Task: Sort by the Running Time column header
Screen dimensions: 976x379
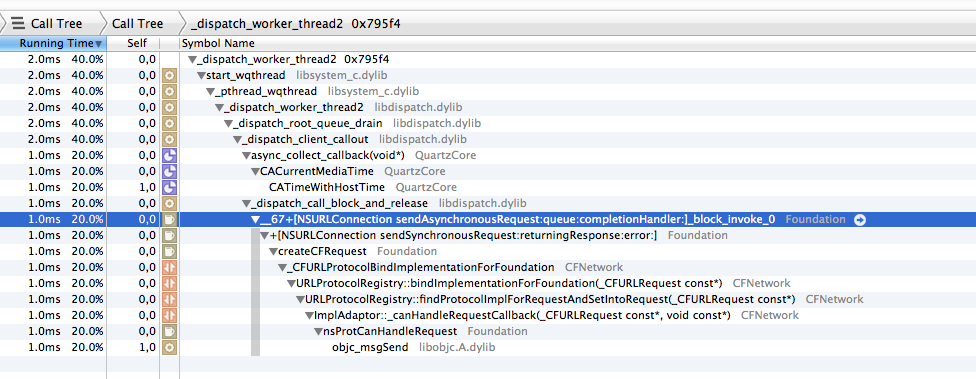Action: click(x=54, y=44)
